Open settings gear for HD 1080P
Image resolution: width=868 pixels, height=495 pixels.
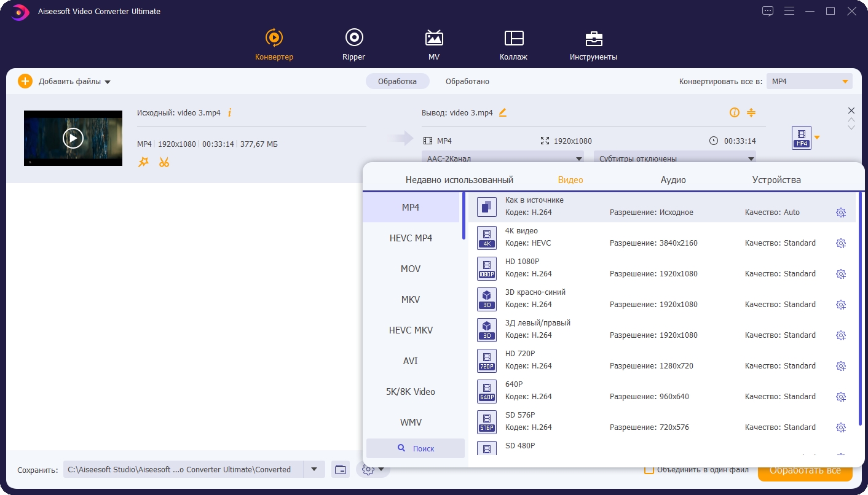[841, 274]
